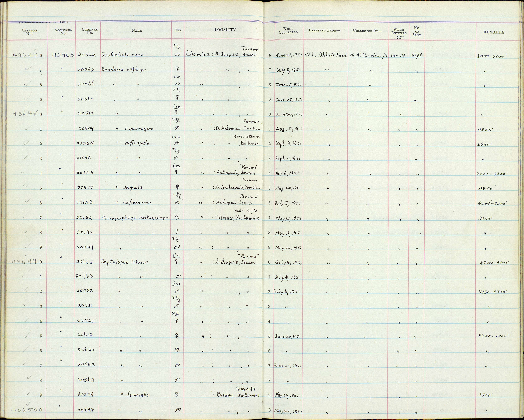Select the name 'Conopophaga castaneiceps'
This screenshot has height=420, width=524.
[135, 218]
